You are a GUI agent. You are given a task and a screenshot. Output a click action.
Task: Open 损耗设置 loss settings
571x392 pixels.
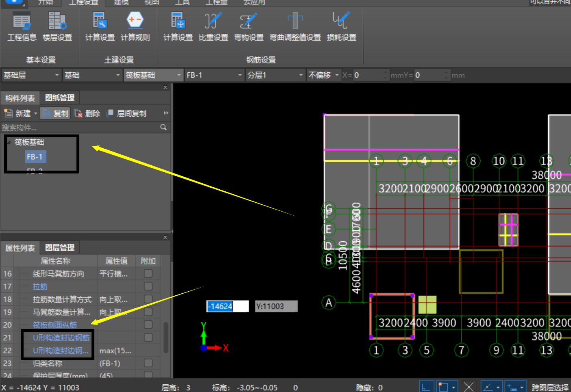pos(341,27)
